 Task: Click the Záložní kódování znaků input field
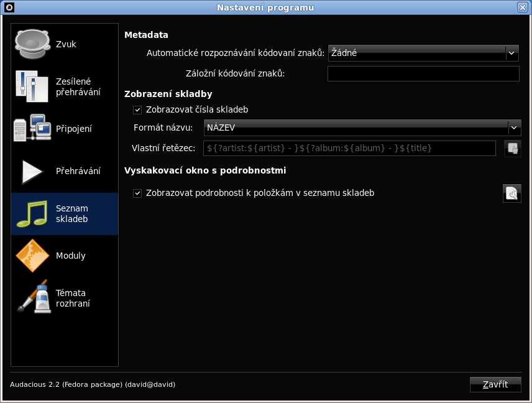(x=423, y=73)
